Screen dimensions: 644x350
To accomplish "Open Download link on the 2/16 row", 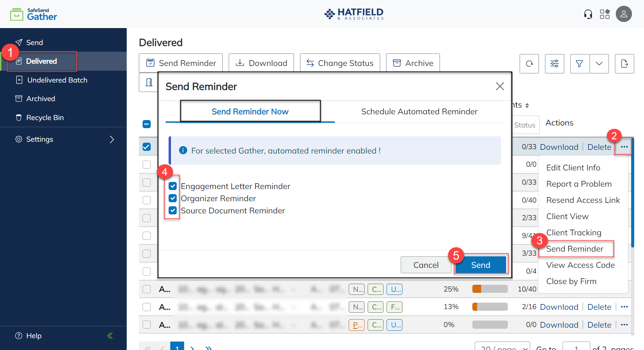I will tap(559, 307).
